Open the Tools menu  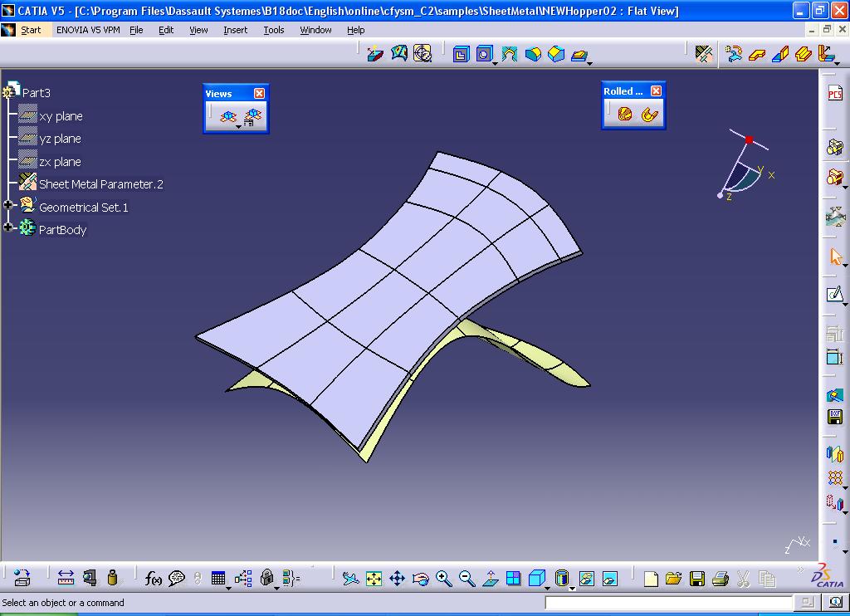point(274,30)
